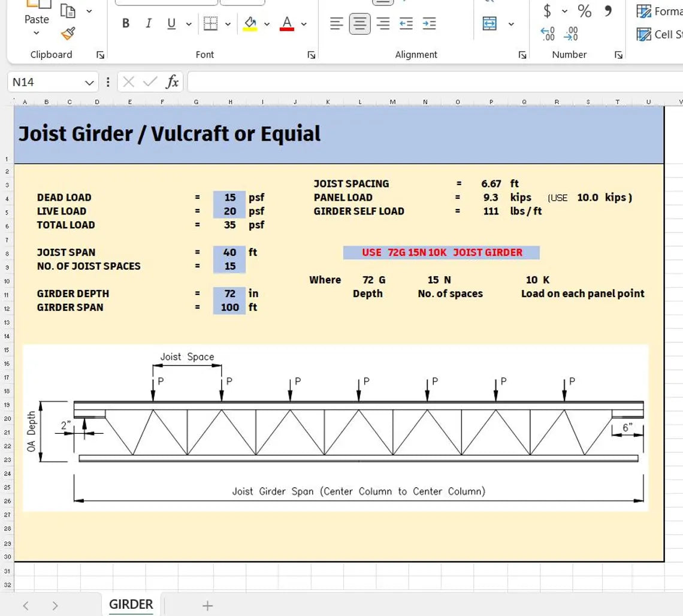Open Copy options dropdown arrow
The image size is (683, 616).
click(89, 11)
